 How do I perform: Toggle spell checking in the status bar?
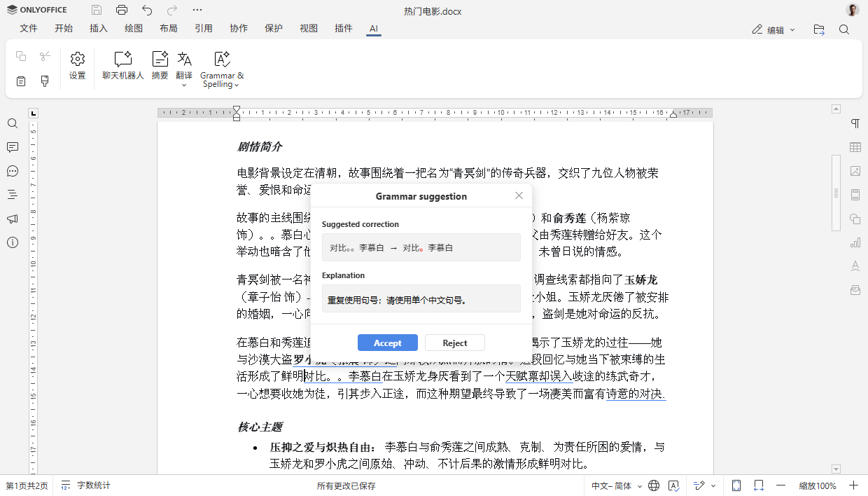tap(673, 484)
